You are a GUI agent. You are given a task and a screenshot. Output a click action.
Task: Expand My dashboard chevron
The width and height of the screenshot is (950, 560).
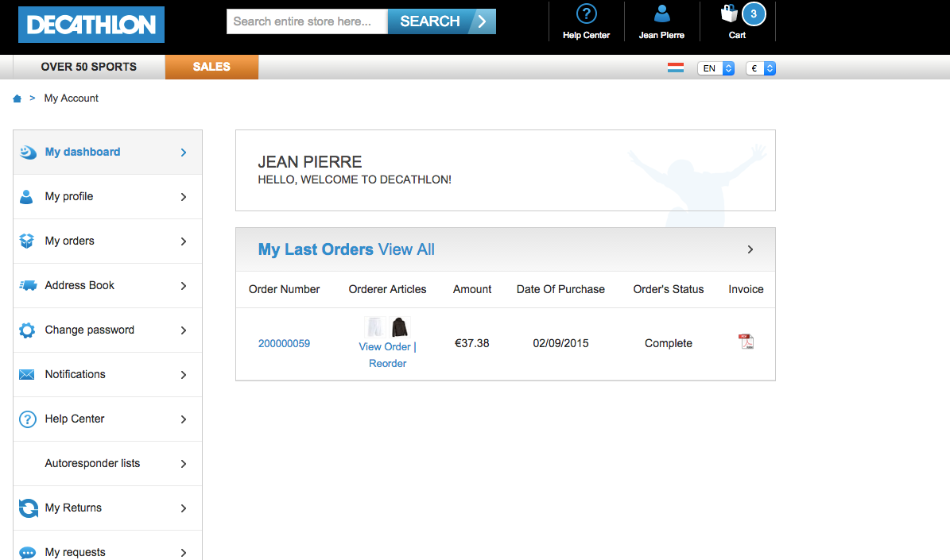pos(184,153)
